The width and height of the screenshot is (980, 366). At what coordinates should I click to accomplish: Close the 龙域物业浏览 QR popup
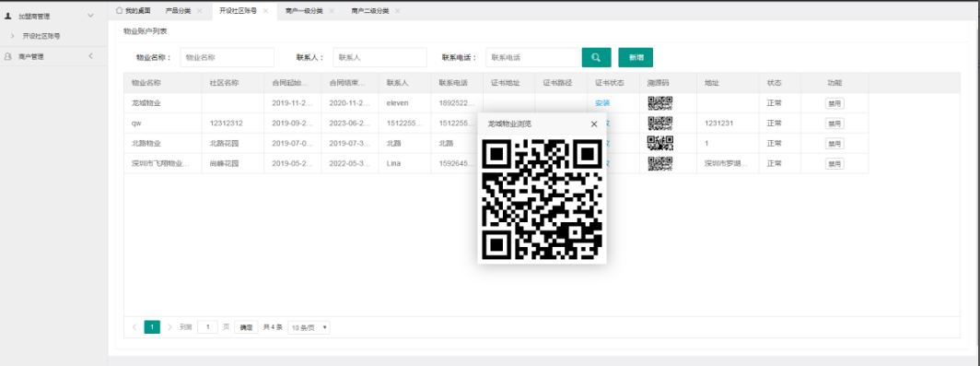coord(594,124)
